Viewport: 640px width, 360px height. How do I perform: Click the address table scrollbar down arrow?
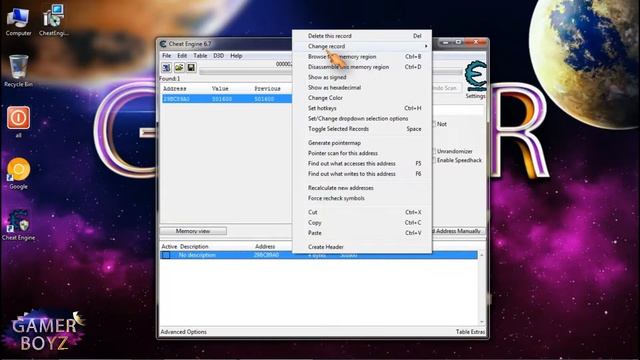(482, 322)
